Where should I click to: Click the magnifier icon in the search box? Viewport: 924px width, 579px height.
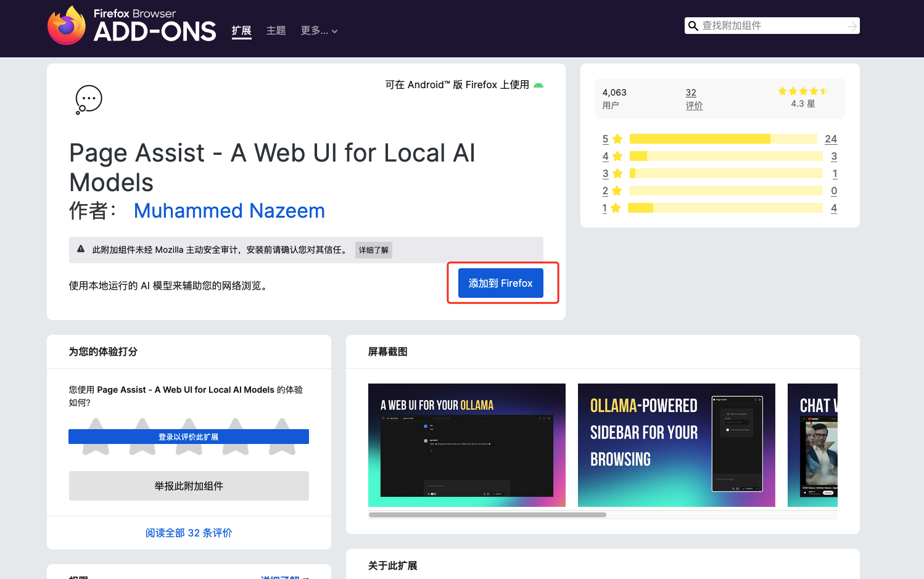(693, 26)
